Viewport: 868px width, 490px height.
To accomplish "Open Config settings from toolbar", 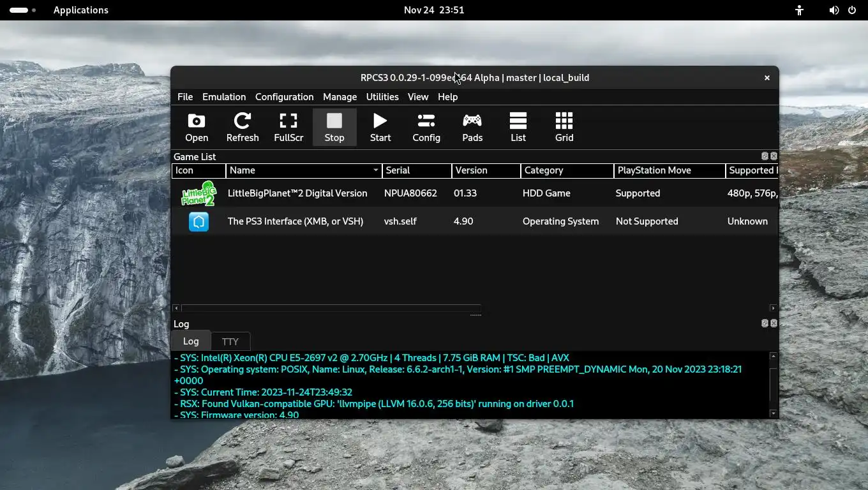I will tap(426, 127).
